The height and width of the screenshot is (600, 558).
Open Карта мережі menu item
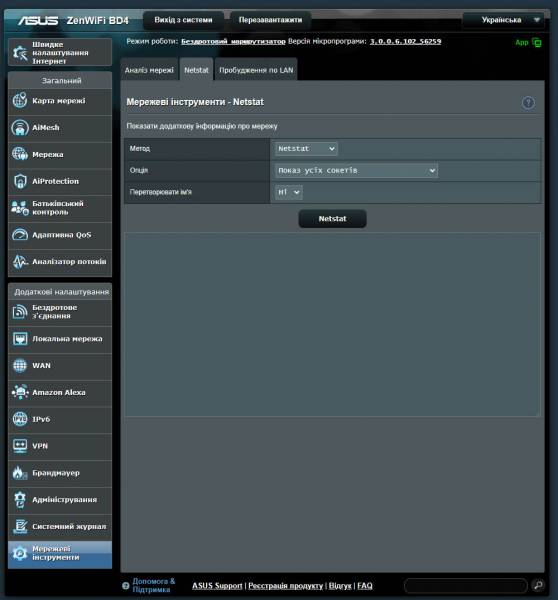click(60, 101)
